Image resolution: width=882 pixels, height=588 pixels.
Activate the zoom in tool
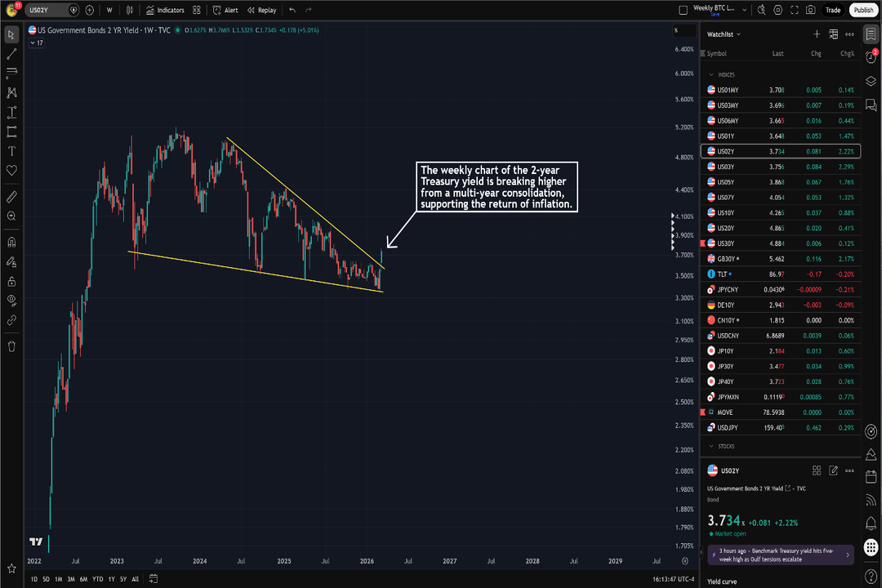click(x=11, y=216)
